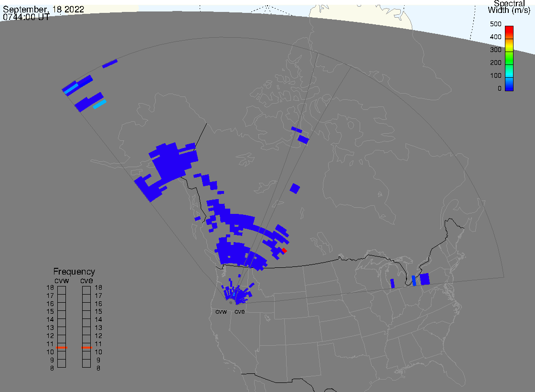Click "14" on the cvw frequency scale
Image resolution: width=535 pixels, height=392 pixels.
coord(50,320)
